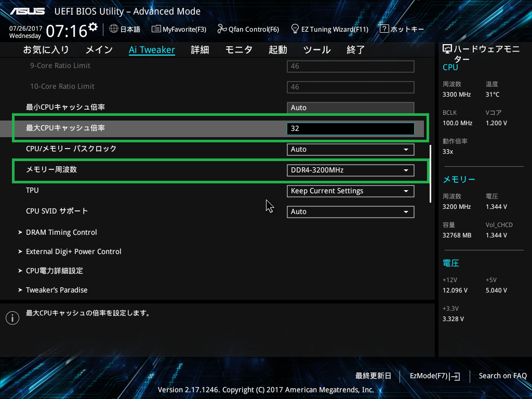This screenshot has height=399, width=532.
Task: Click the memory capacity 32768 MB value
Action: click(457, 235)
